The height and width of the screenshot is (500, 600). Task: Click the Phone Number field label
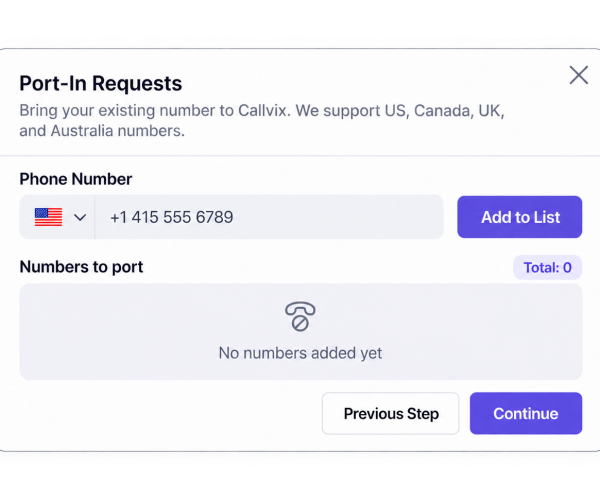pos(76,179)
